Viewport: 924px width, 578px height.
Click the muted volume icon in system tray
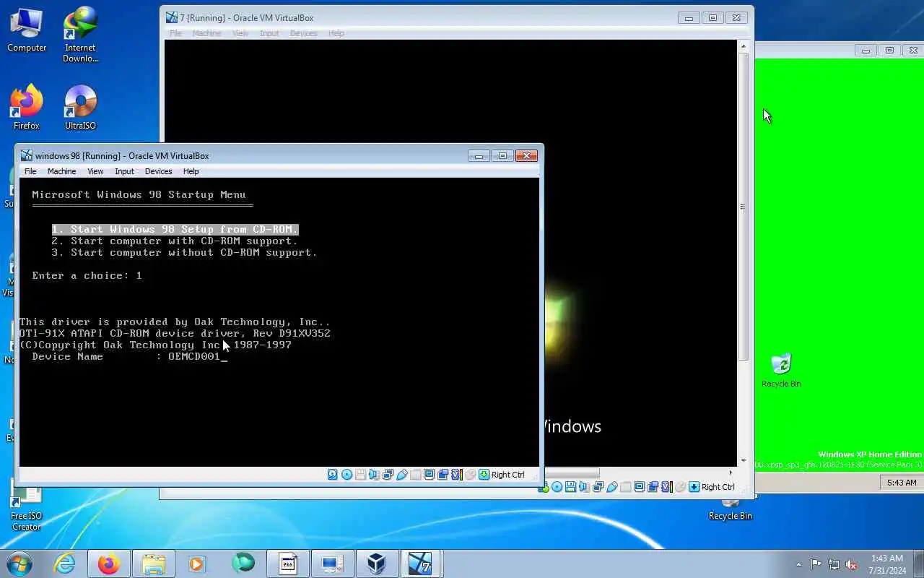[x=852, y=564]
